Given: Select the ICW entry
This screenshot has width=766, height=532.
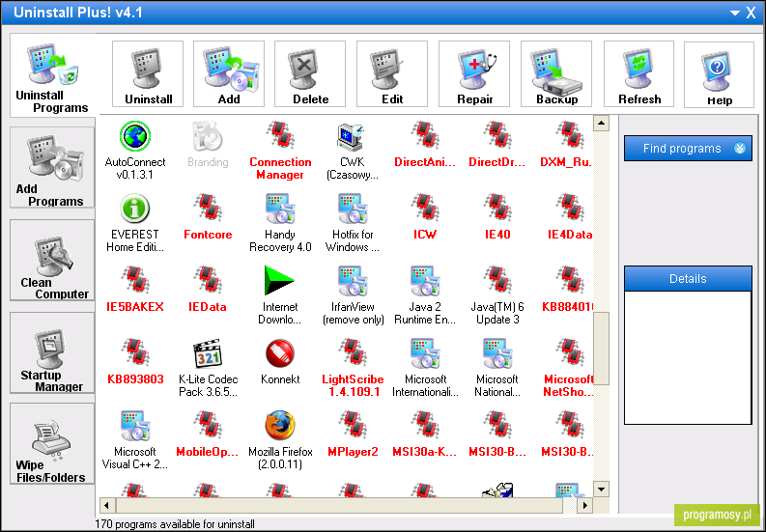Looking at the screenshot, I should point(424,217).
